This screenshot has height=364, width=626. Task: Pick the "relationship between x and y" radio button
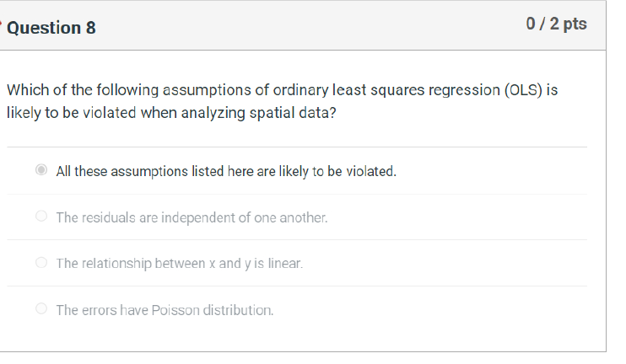click(41, 264)
